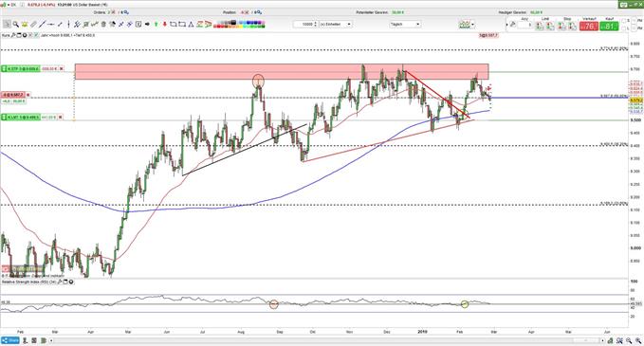Select the text annotation tool
This screenshot has width=644, height=346.
coord(138,25)
